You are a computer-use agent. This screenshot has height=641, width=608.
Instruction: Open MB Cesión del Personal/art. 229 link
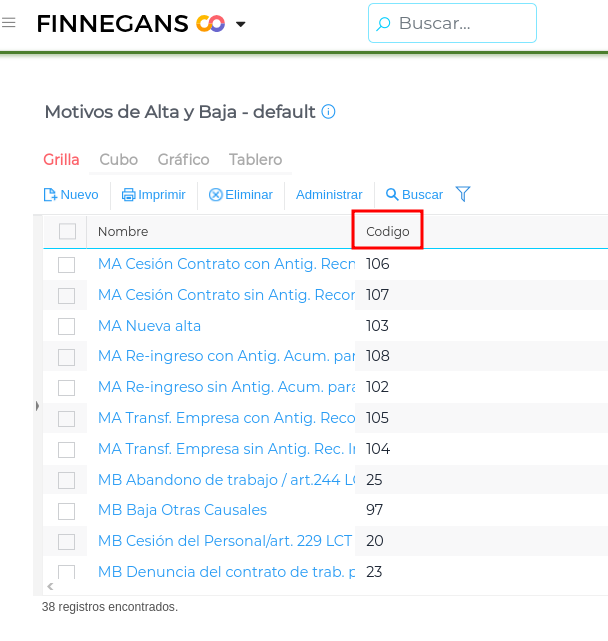point(225,541)
